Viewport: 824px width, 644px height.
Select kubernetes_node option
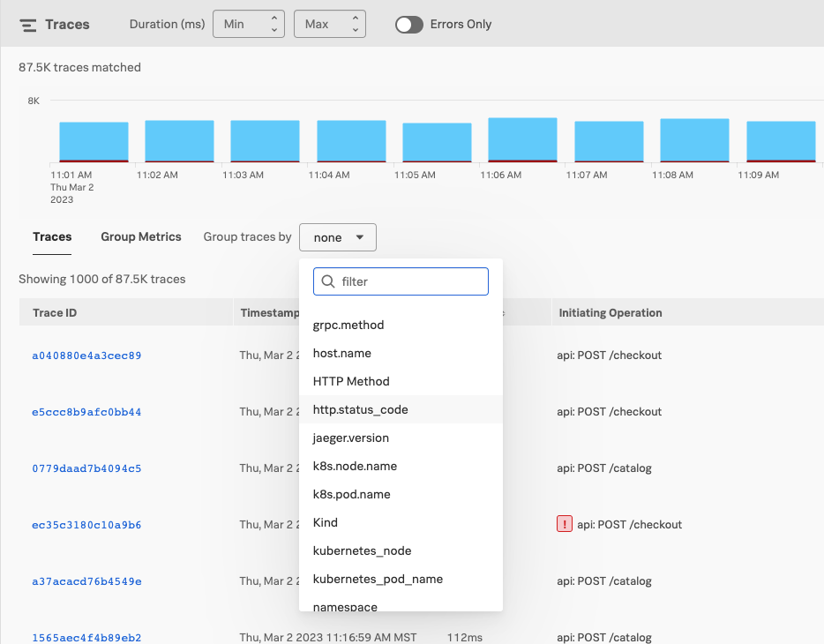click(x=401, y=551)
